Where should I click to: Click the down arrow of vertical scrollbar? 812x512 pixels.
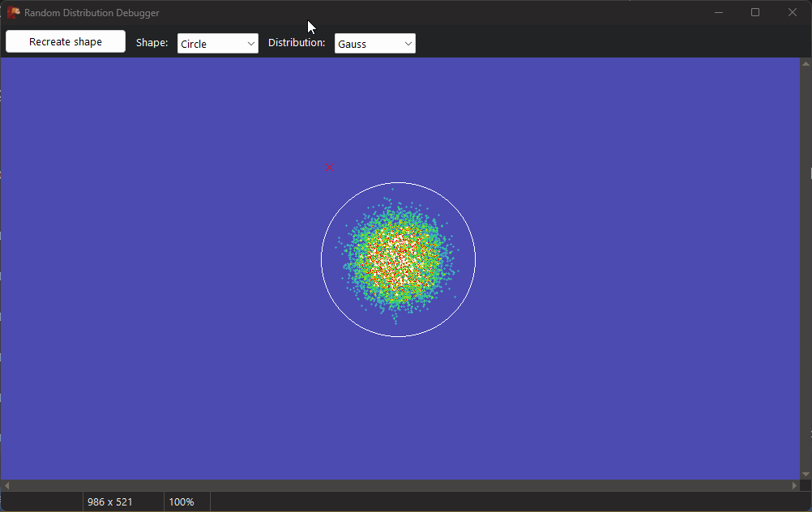tap(806, 475)
